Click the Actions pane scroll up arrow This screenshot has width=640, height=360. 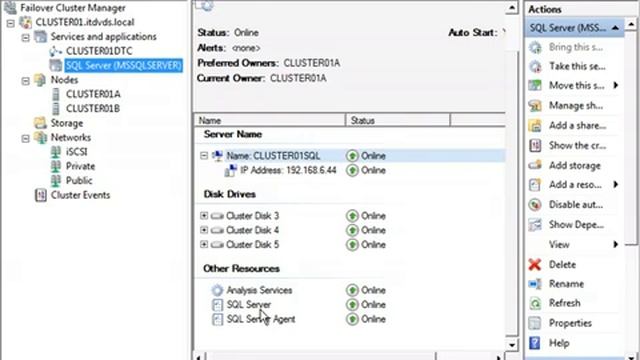631,24
